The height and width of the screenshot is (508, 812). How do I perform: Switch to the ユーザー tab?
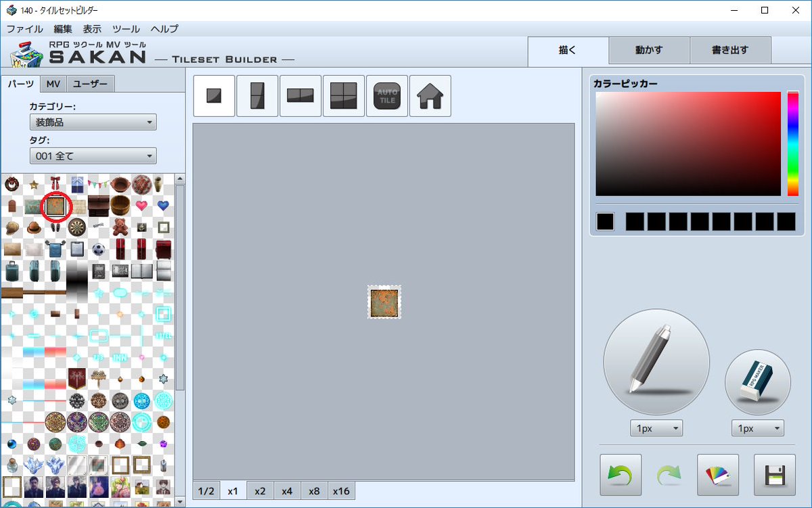[90, 84]
